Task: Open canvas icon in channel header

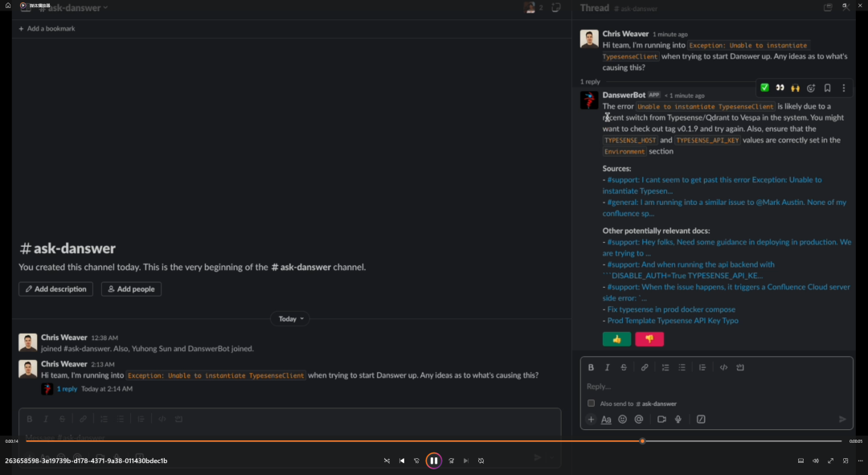Action: tap(556, 8)
